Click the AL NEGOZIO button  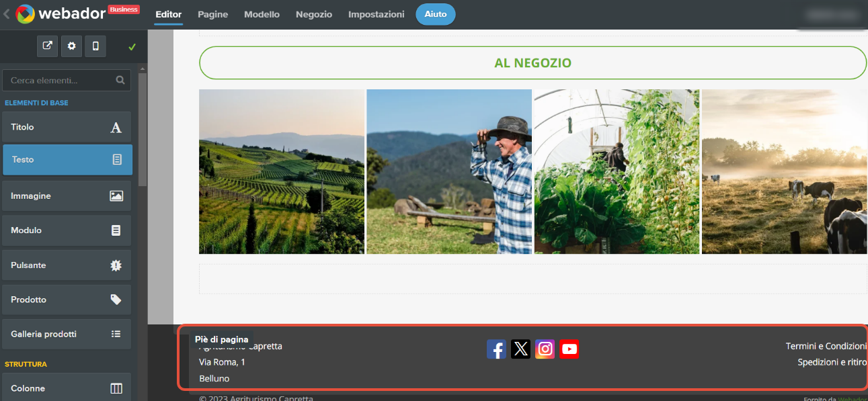pos(532,63)
